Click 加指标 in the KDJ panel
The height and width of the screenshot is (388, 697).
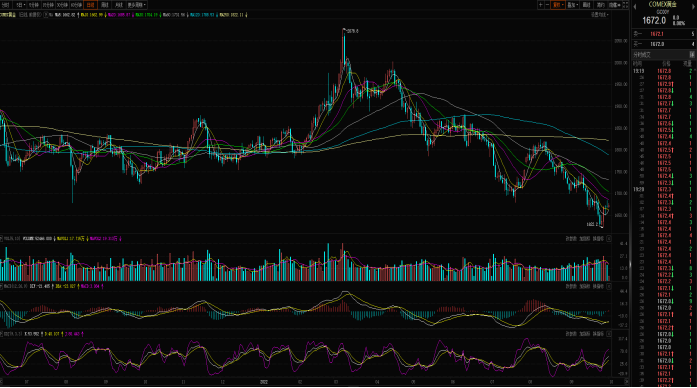coord(584,333)
